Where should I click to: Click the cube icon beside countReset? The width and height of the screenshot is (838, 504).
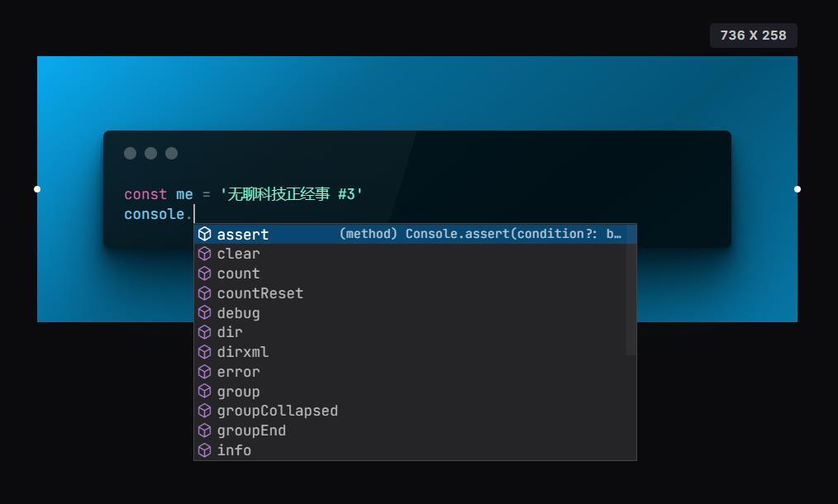point(205,293)
